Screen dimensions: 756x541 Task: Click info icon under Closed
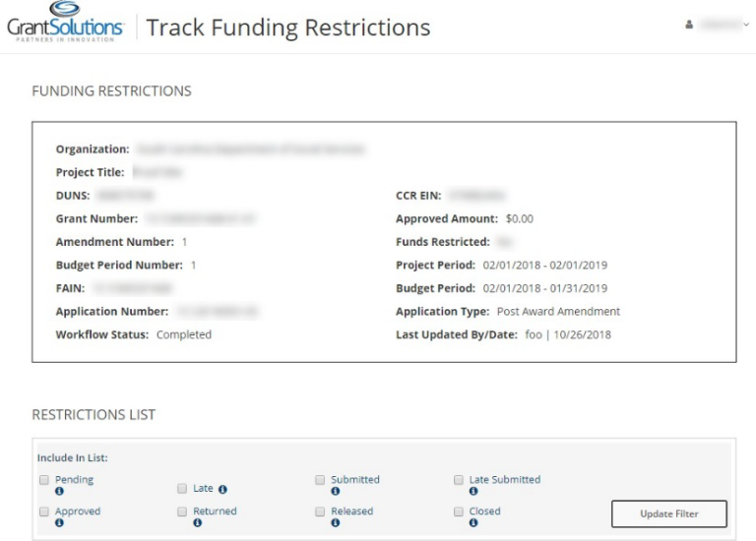[472, 522]
